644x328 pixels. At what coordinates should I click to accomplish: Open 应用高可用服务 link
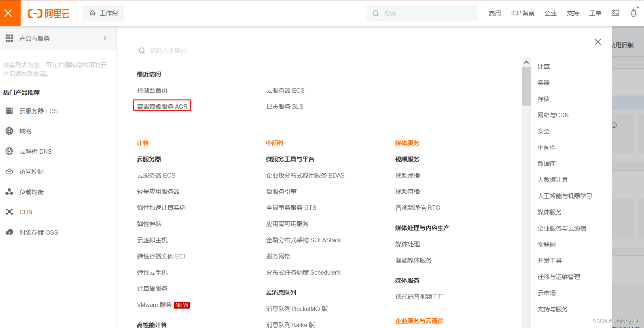tap(287, 224)
